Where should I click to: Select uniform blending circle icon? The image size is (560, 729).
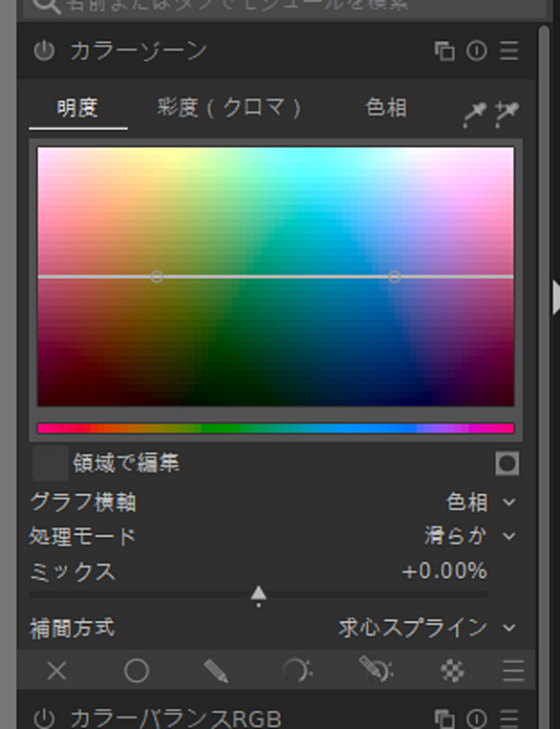[x=137, y=671]
